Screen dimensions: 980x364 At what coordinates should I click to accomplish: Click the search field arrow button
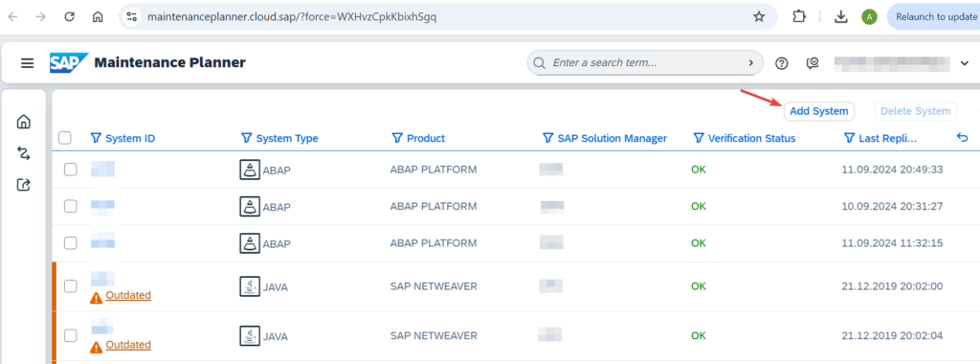[750, 62]
